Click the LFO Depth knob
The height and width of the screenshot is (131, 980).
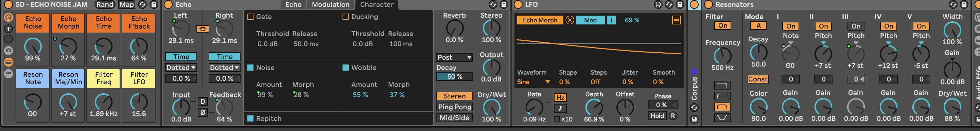click(x=594, y=108)
